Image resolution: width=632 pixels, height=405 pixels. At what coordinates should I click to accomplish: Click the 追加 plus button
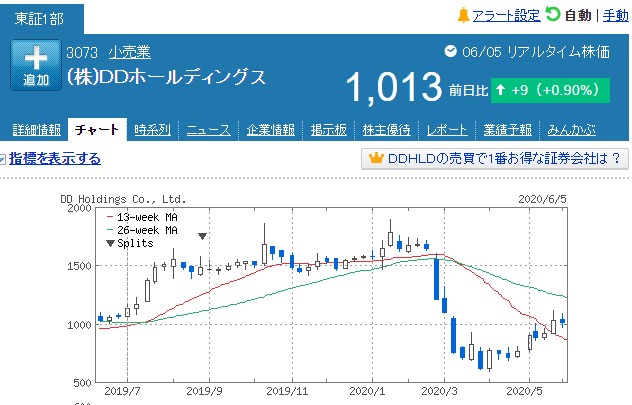36,65
